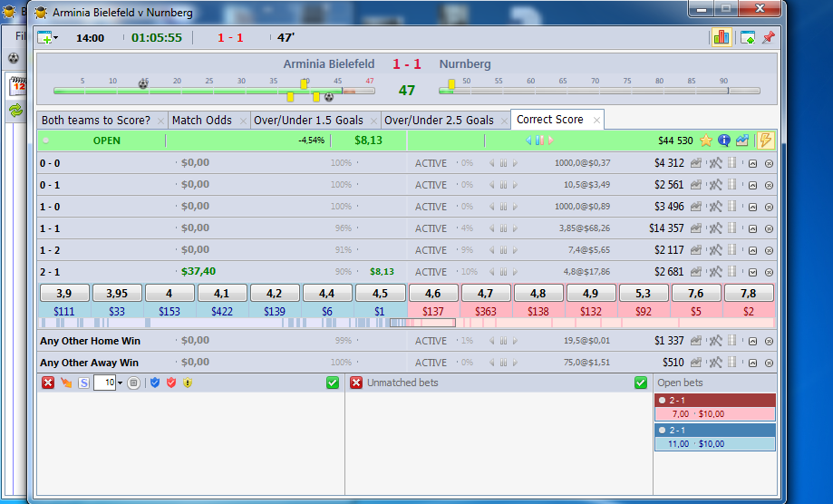Viewport: 833px width, 504px height.
Task: Cancel all bets with red X in bet slip
Action: (48, 383)
